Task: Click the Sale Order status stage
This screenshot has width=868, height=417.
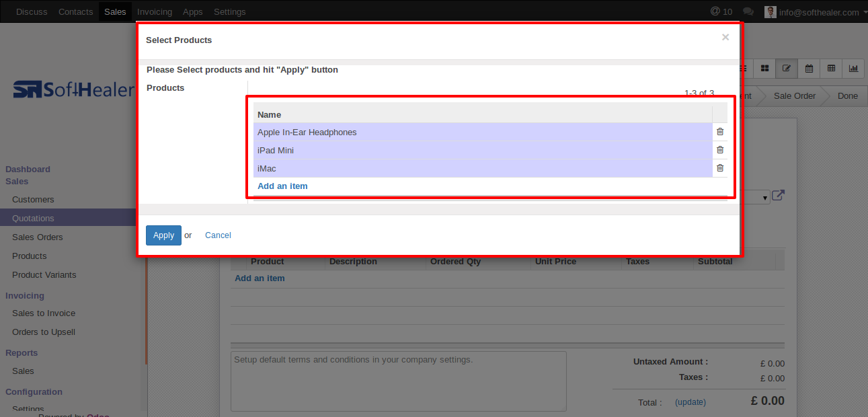Action: (795, 96)
